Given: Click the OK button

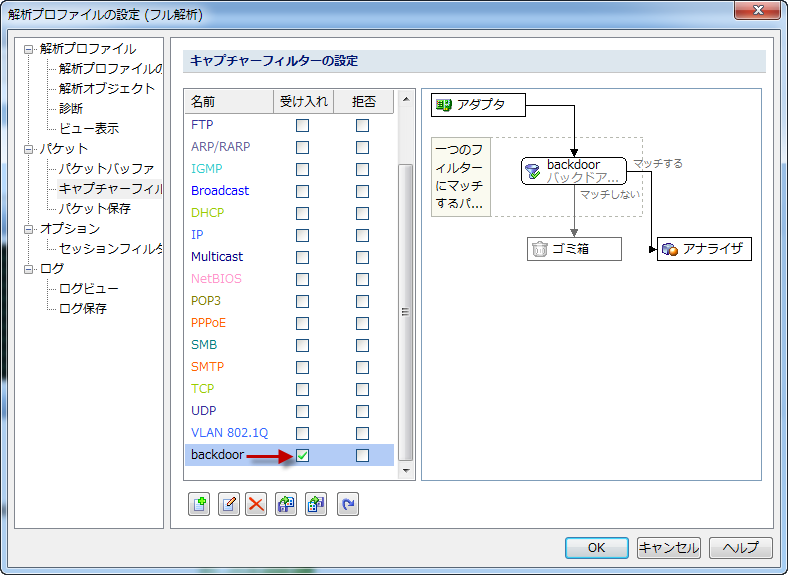Looking at the screenshot, I should [x=596, y=547].
